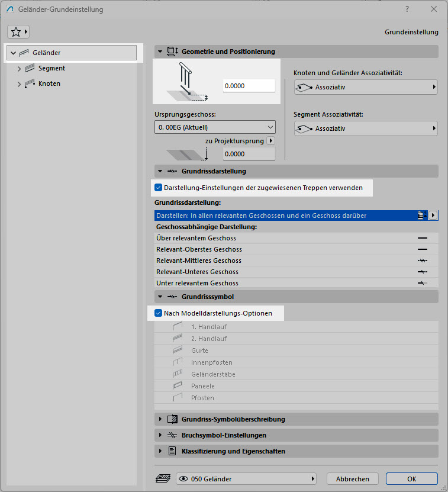Click the zu Projektursprung arrow button

coord(271,141)
